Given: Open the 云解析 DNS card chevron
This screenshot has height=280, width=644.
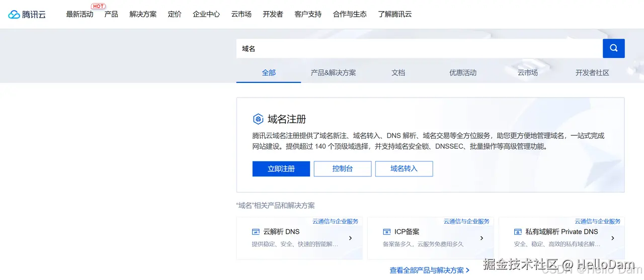Looking at the screenshot, I should coord(350,238).
